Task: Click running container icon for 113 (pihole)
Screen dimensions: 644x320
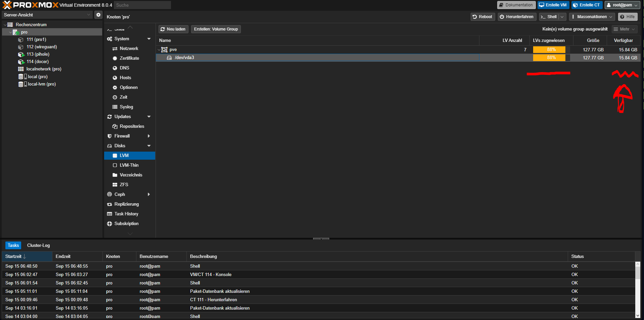Action: pos(21,54)
